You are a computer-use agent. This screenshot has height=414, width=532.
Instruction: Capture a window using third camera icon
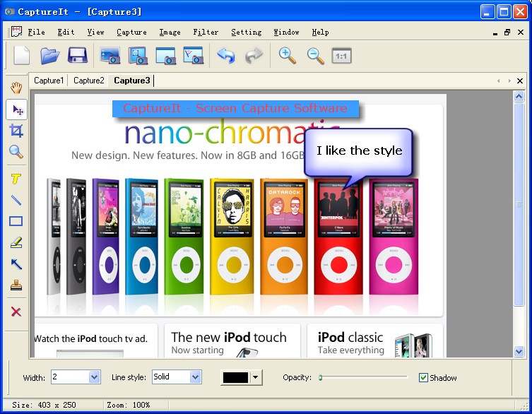click(166, 55)
